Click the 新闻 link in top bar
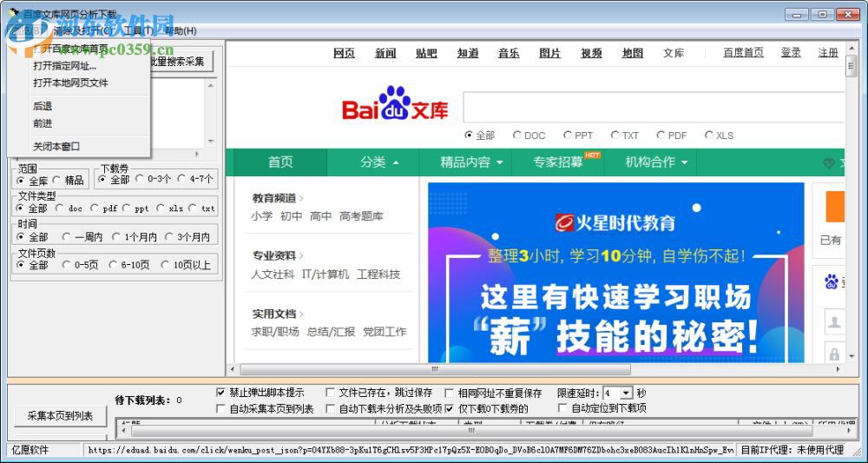868x463 pixels. pos(385,53)
